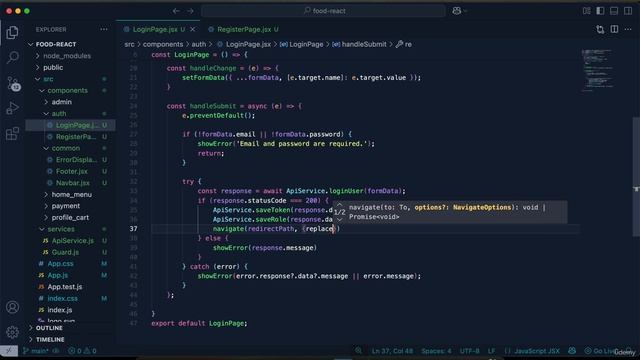Expand the OUTLINE section
Image resolution: width=640 pixels, height=360 pixels.
49,328
